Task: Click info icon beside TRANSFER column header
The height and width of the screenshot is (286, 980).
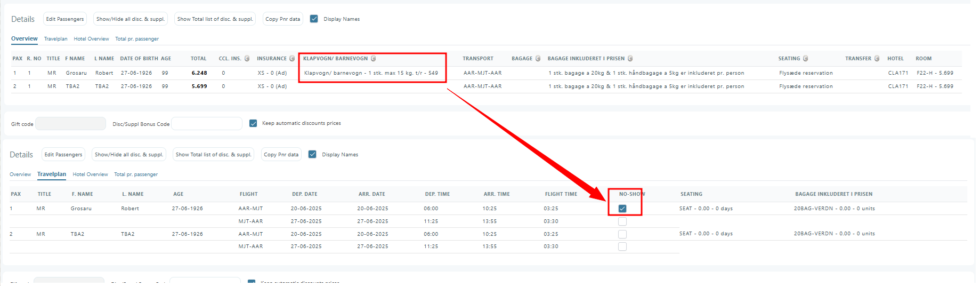Action: [x=877, y=59]
